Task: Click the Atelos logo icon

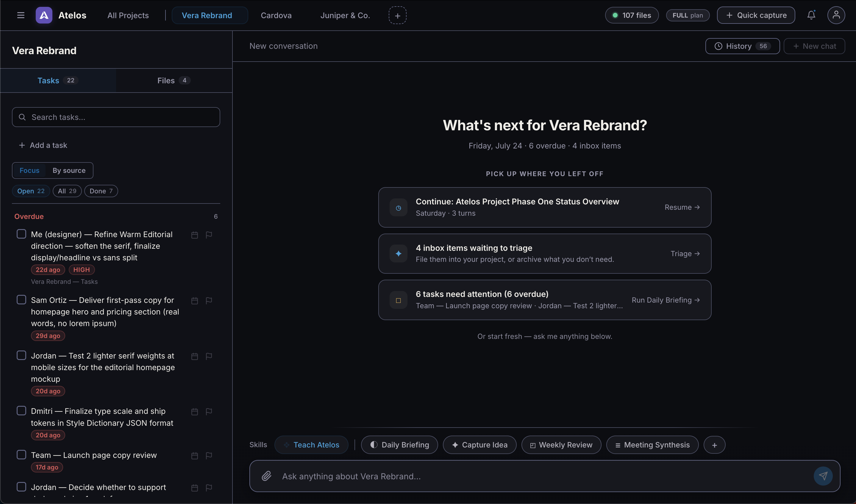Action: 44,15
